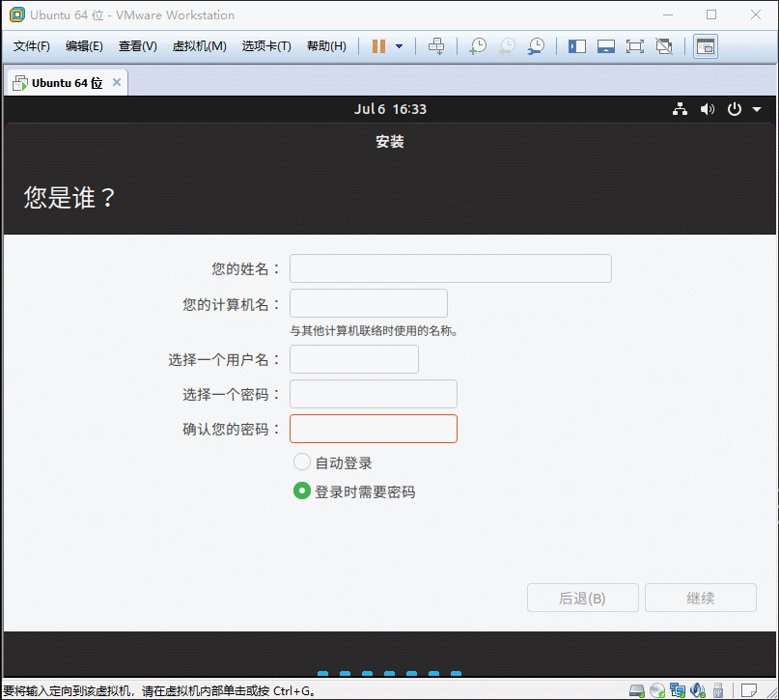Screen dimensions: 779x700
Task: Enter full screen mode
Action: (x=634, y=46)
